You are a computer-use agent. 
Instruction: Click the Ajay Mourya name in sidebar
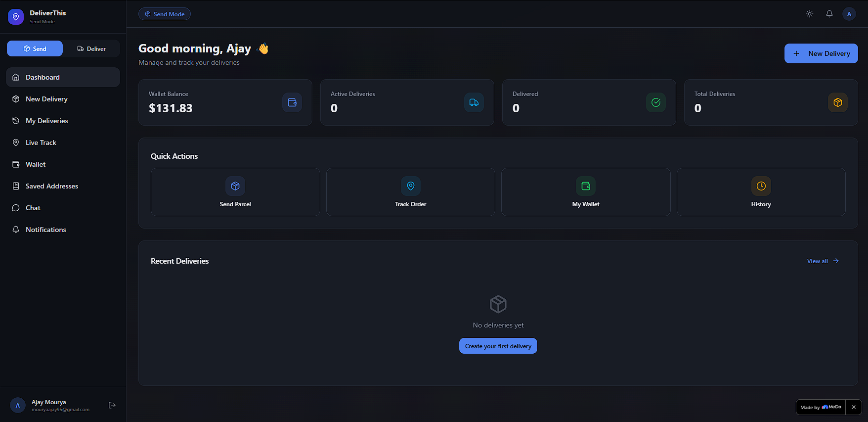[48, 402]
